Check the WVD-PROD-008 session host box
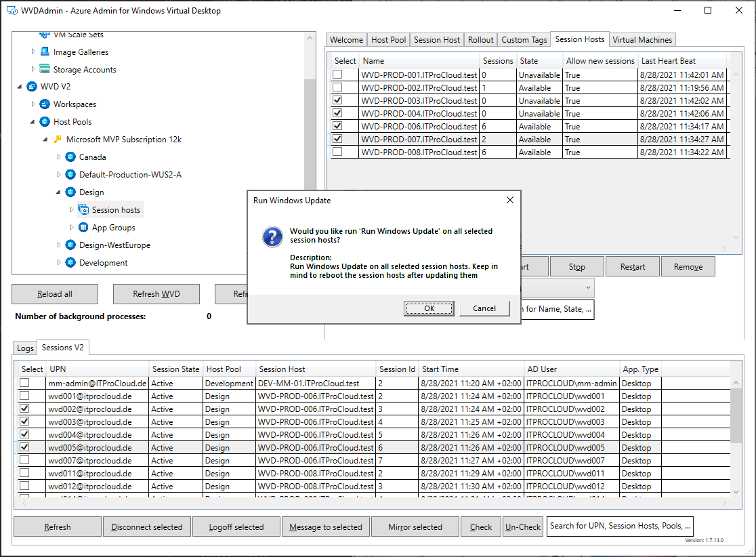Screen dimensions: 756x557 [x=337, y=151]
